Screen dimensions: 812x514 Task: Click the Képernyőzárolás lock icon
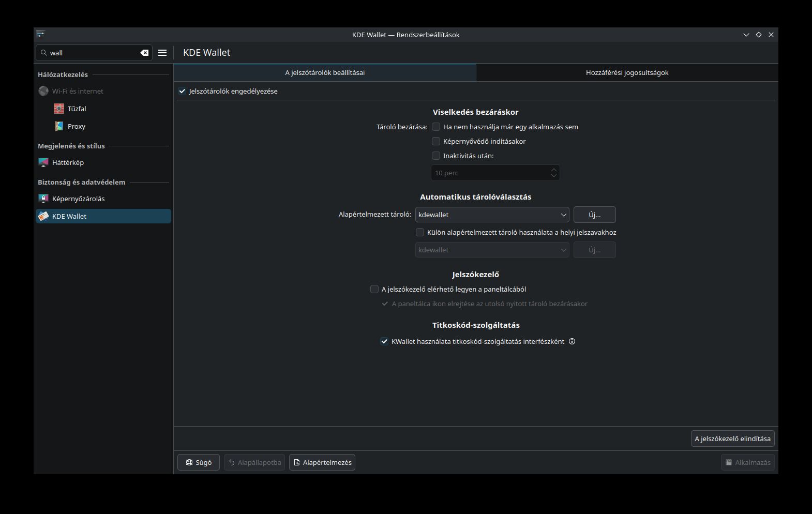click(x=43, y=199)
